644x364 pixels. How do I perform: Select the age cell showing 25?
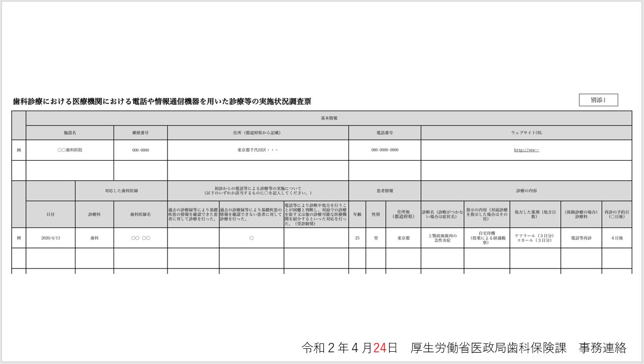coord(357,238)
